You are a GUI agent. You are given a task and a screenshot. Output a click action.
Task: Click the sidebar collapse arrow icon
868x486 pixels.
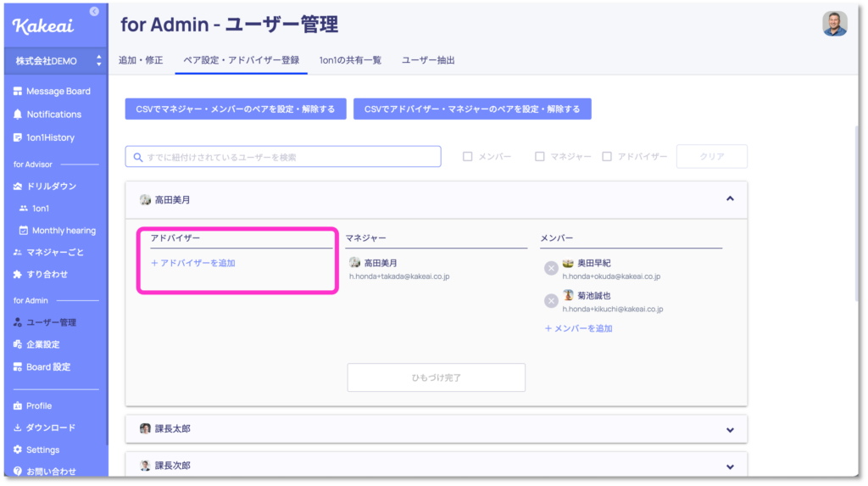pos(94,11)
